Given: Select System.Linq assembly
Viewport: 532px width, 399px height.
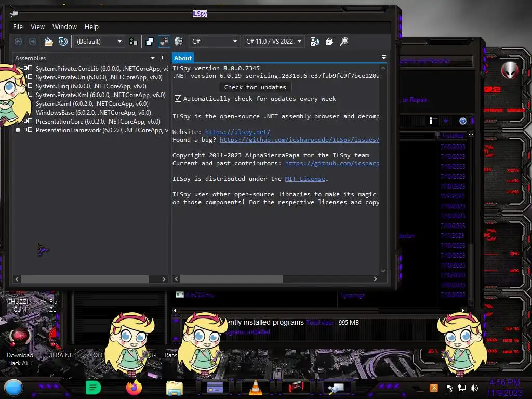Looking at the screenshot, I should [x=91, y=86].
